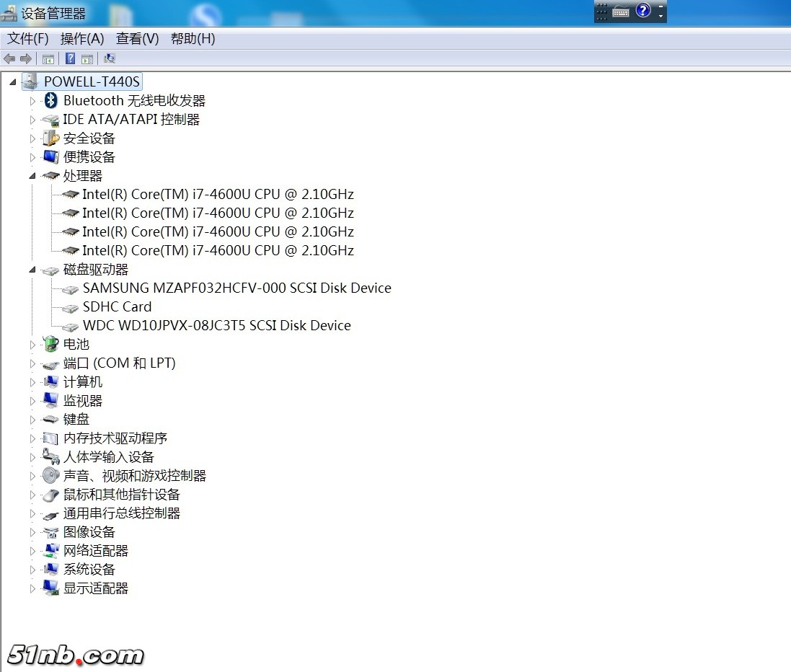Click the 声音、视频和游戏控制器 speaker icon
Image resolution: width=791 pixels, height=672 pixels.
coord(50,475)
